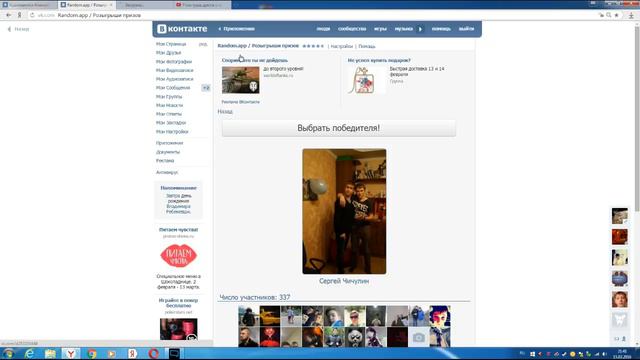640x360 pixels.
Task: Open Мои Настройки in the sidebar
Action: point(172,132)
